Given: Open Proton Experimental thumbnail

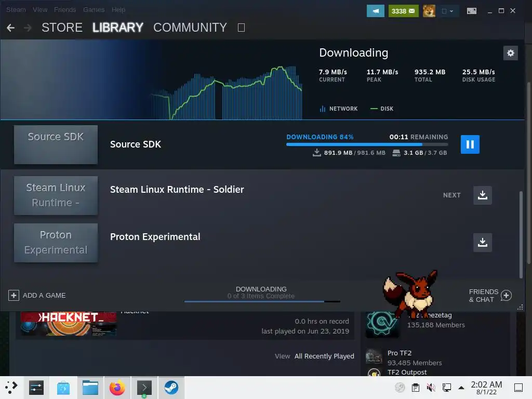Looking at the screenshot, I should click(x=56, y=243).
